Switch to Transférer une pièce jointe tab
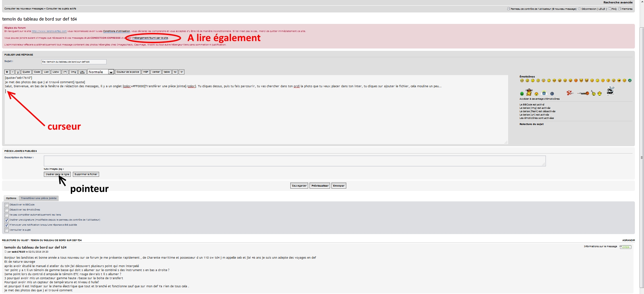Screen dimensions: 644x294 tap(38, 198)
